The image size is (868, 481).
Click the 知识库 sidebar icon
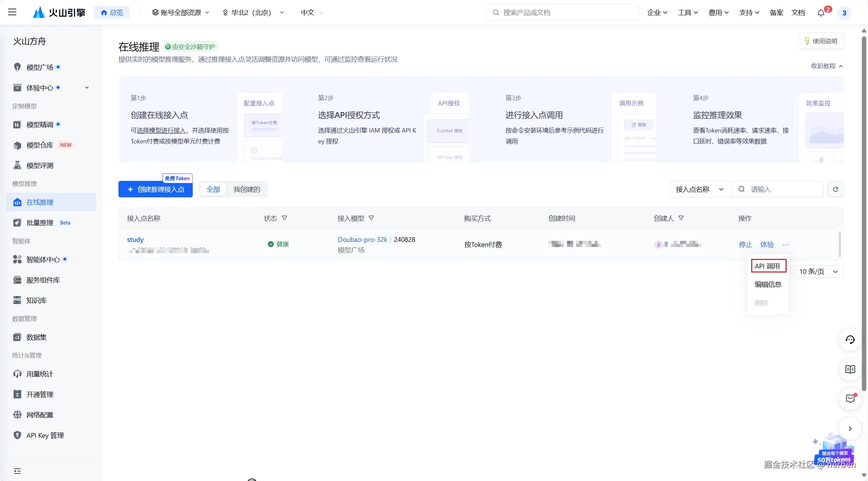17,300
